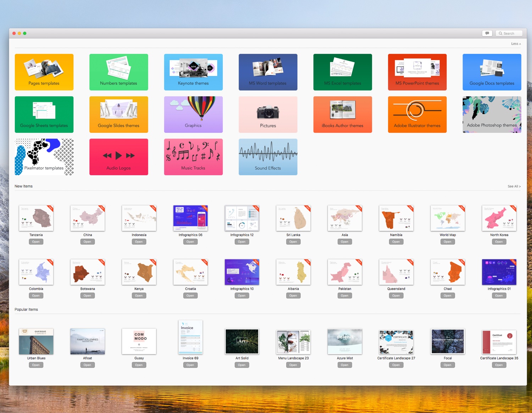Collapse categories with the Less expander
This screenshot has height=413, width=532.
pos(516,44)
